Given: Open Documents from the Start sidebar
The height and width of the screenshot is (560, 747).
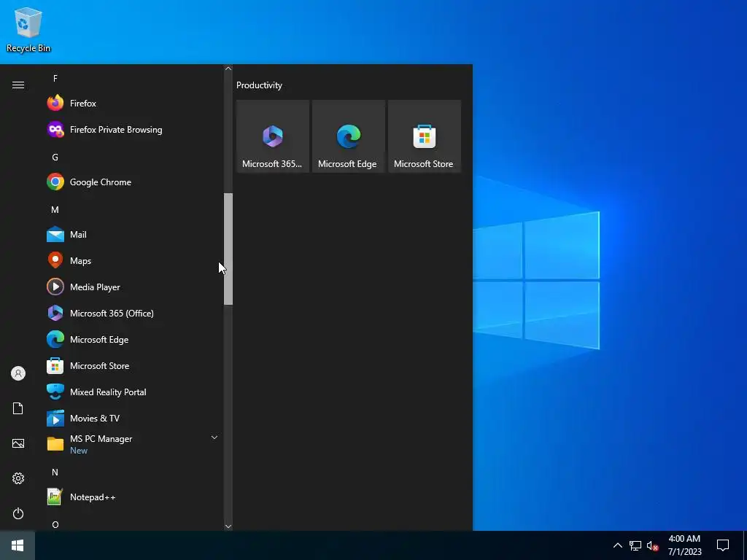Looking at the screenshot, I should click(18, 408).
